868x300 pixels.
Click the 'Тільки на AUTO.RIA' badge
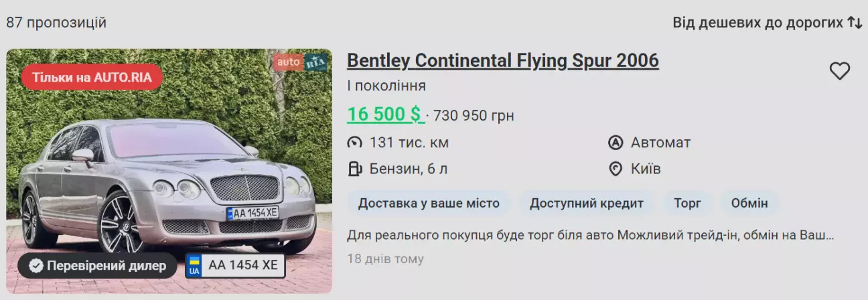click(92, 78)
